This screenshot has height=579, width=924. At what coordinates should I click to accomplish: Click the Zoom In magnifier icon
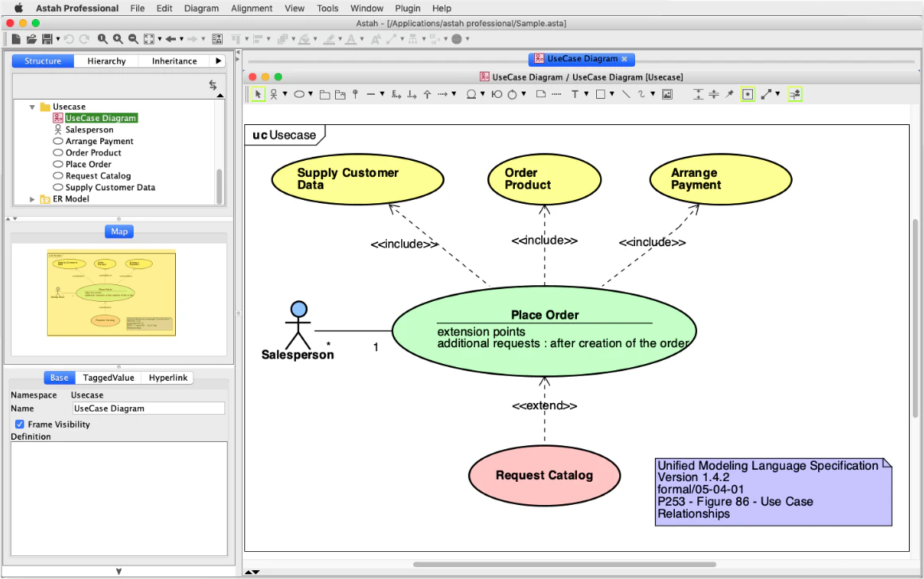[116, 37]
